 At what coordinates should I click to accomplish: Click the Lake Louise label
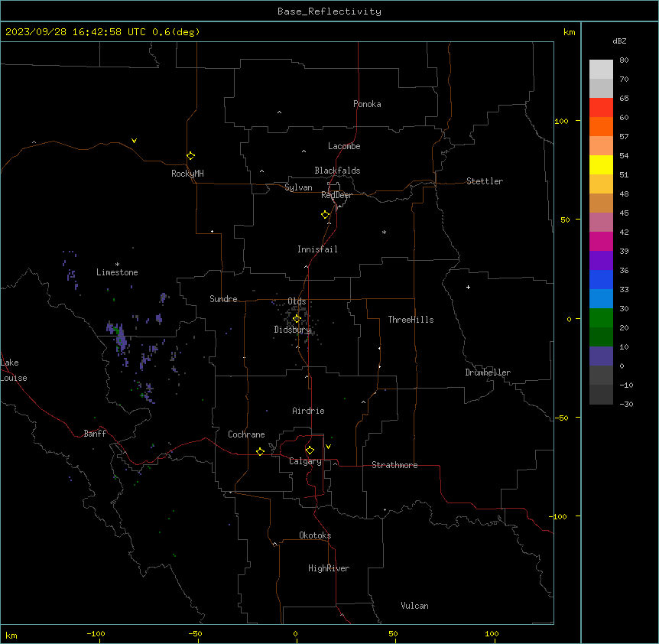click(14, 370)
